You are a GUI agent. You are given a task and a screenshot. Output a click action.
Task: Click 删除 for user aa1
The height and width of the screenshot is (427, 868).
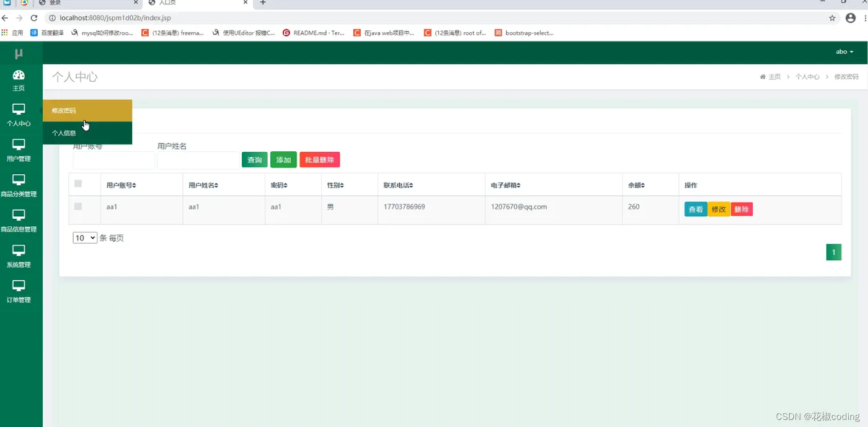[742, 209]
